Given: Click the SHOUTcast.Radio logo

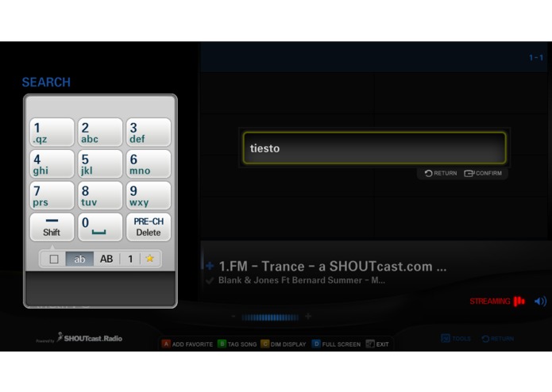Looking at the screenshot, I should tap(90, 337).
